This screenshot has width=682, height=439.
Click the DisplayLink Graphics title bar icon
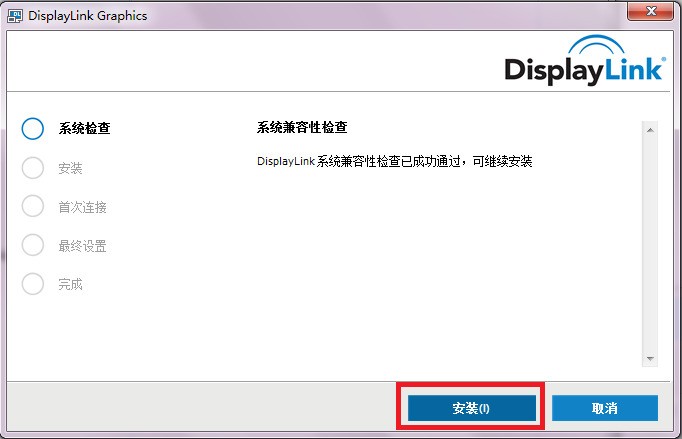15,16
